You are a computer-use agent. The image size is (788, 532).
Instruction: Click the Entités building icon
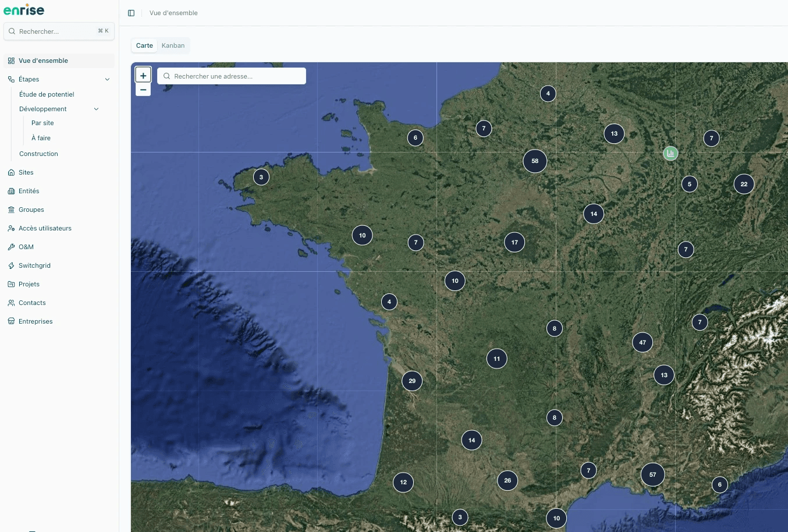[11, 191]
